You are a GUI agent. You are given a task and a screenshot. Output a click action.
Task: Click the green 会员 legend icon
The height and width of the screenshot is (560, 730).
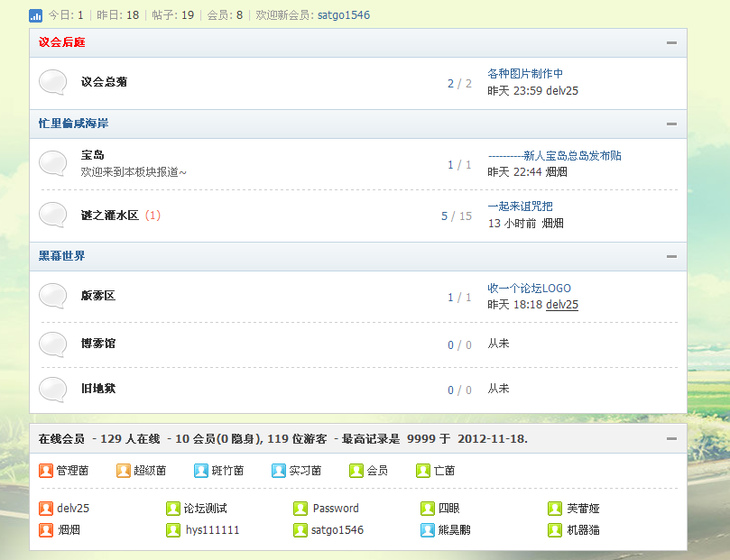(356, 471)
